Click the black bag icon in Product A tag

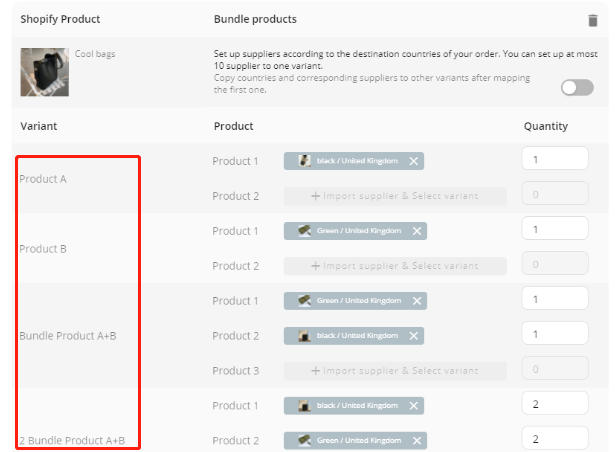pyautogui.click(x=304, y=161)
